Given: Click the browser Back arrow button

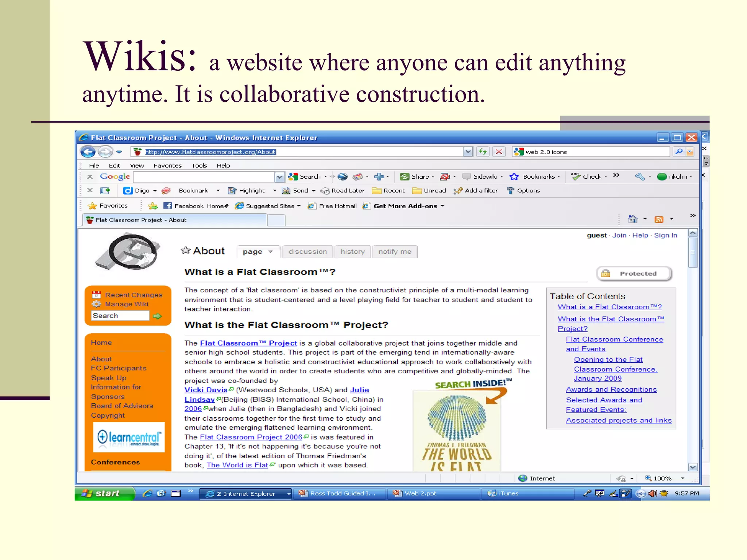Looking at the screenshot, I should coord(88,152).
